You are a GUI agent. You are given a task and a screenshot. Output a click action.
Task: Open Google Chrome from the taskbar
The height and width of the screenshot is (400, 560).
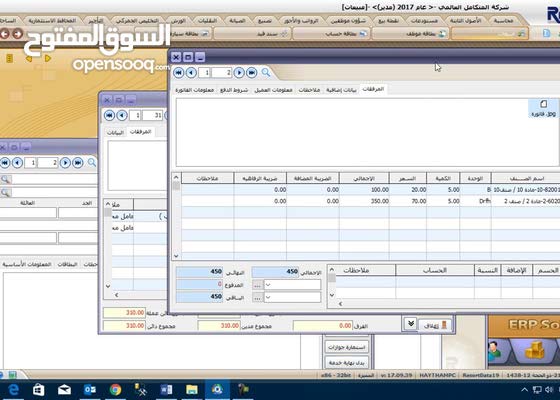click(x=115, y=390)
